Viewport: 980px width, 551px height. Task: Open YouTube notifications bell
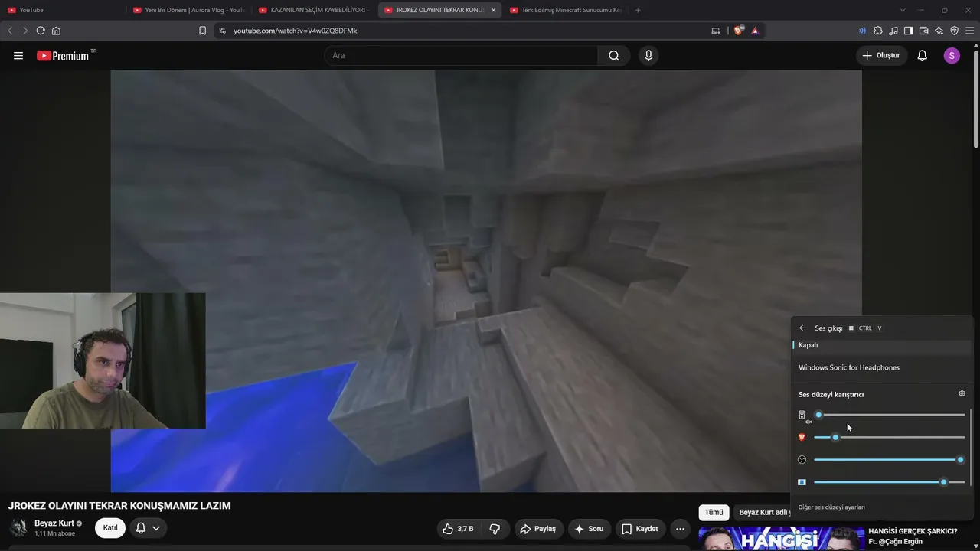(923, 56)
